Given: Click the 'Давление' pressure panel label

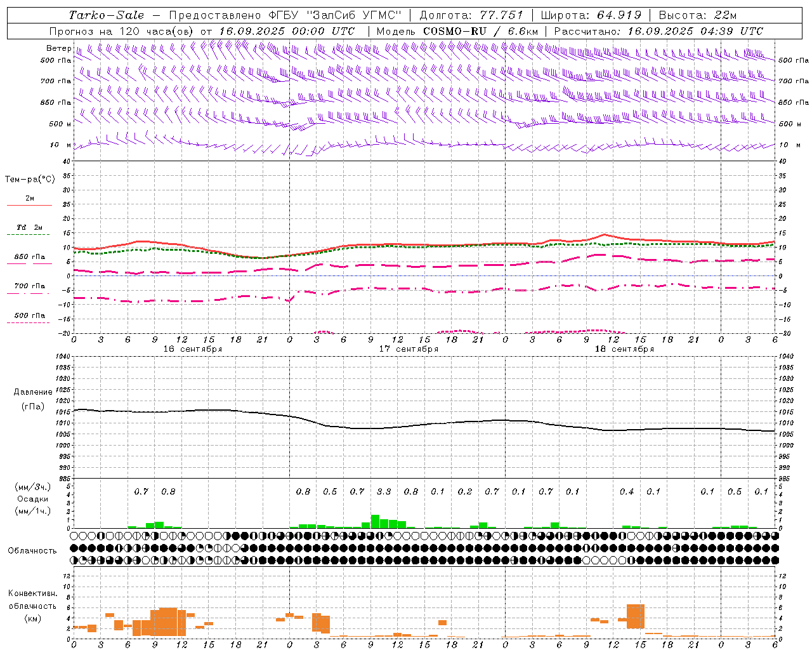Looking at the screenshot, I should point(32,392).
